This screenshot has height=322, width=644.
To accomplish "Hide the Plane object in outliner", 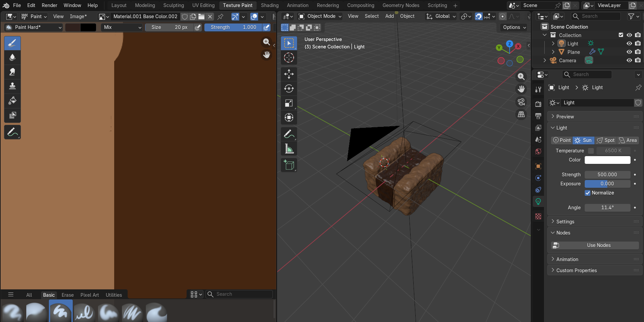I will (x=629, y=52).
